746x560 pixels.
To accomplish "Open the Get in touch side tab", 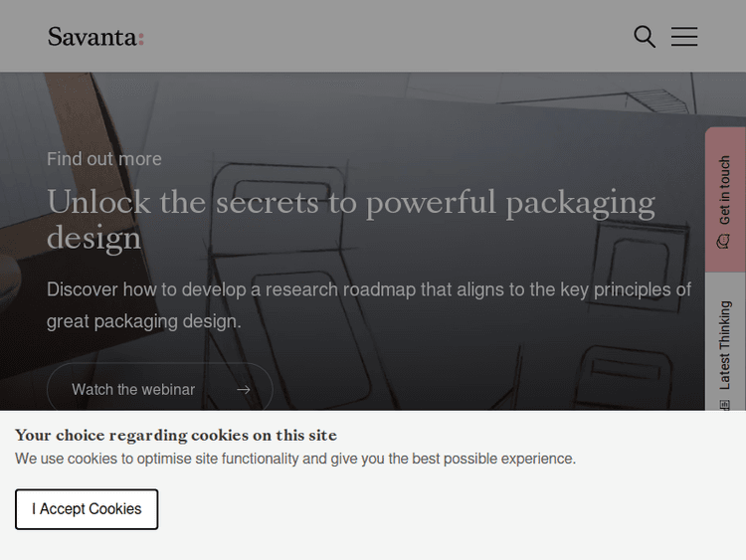I will coord(725,199).
